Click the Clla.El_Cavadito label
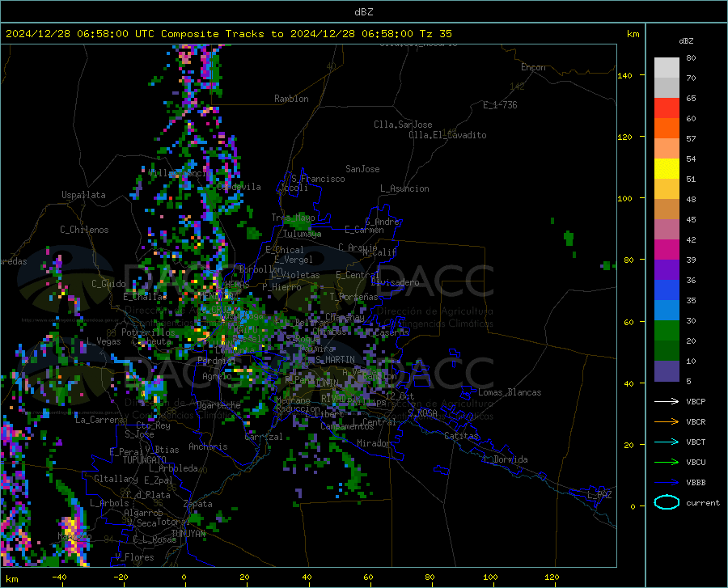Image resolution: width=728 pixels, height=588 pixels. coord(447,135)
